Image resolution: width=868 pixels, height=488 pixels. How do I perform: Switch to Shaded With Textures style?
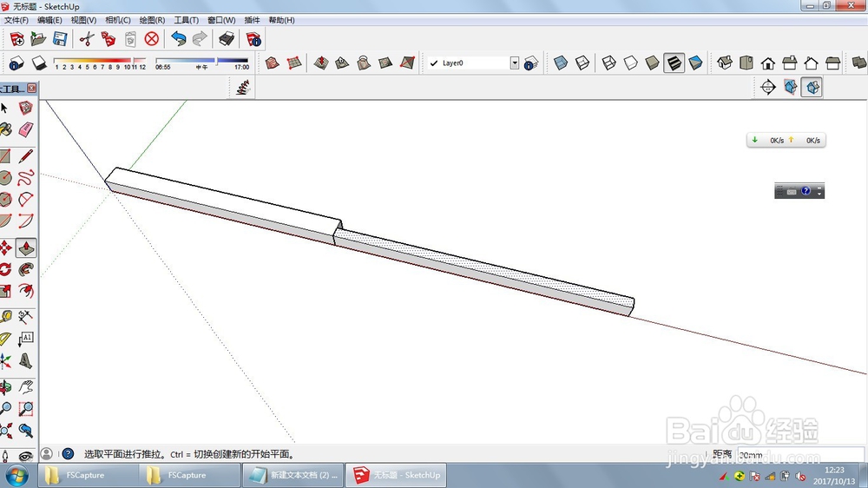coord(674,63)
